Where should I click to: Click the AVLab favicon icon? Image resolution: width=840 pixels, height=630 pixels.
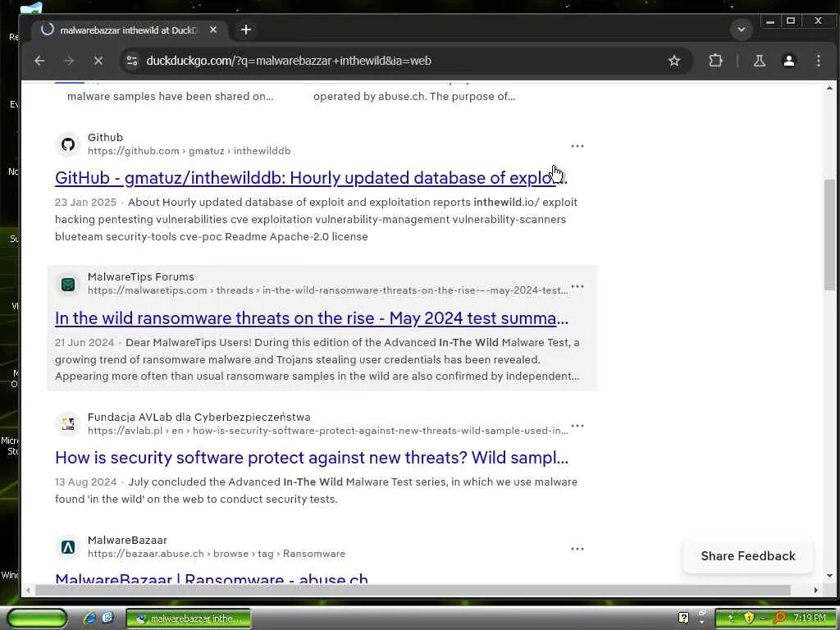coord(68,424)
